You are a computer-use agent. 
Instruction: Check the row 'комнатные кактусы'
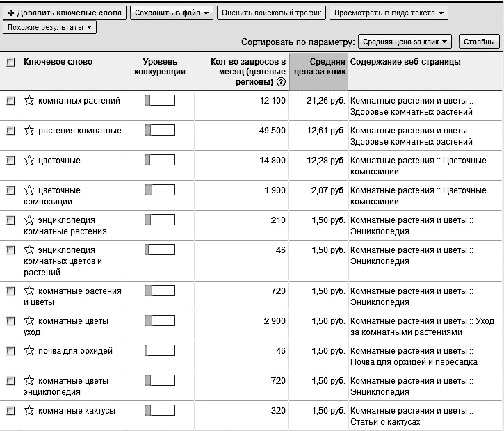10,411
